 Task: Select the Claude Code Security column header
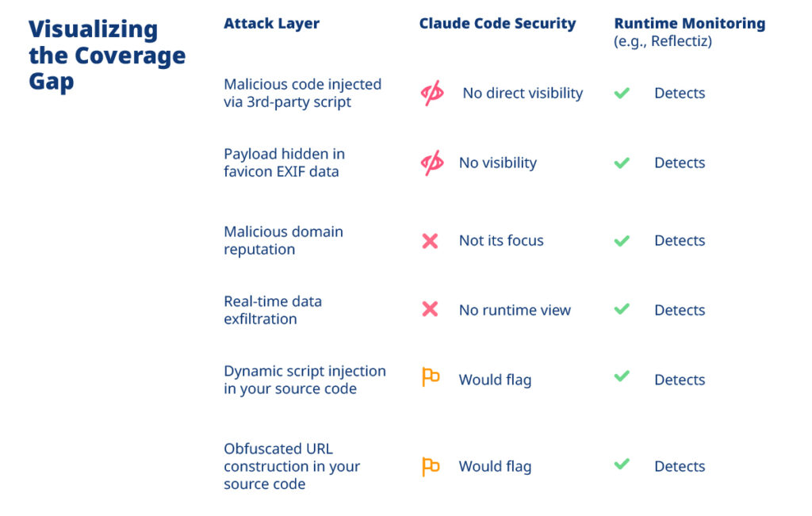[497, 24]
